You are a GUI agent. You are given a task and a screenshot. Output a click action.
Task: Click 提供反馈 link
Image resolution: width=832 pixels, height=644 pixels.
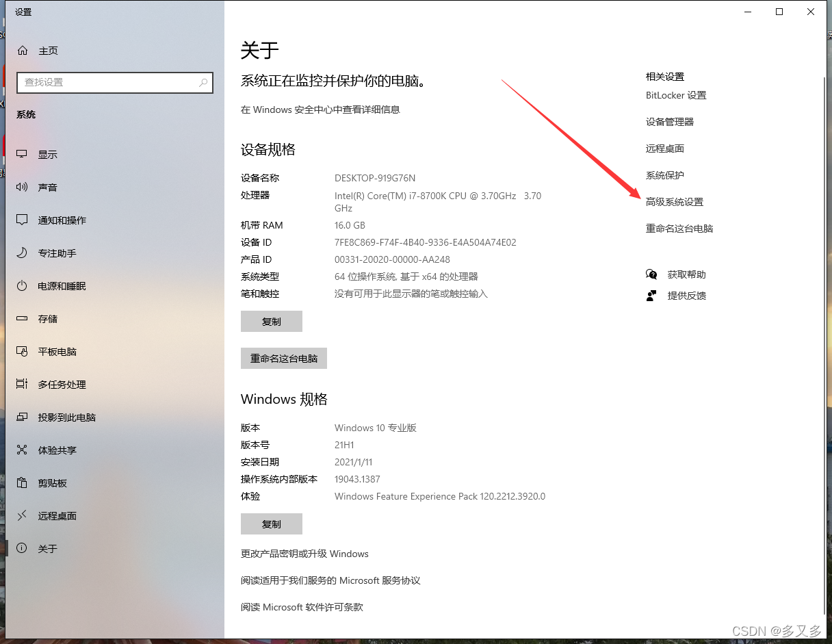coord(687,296)
